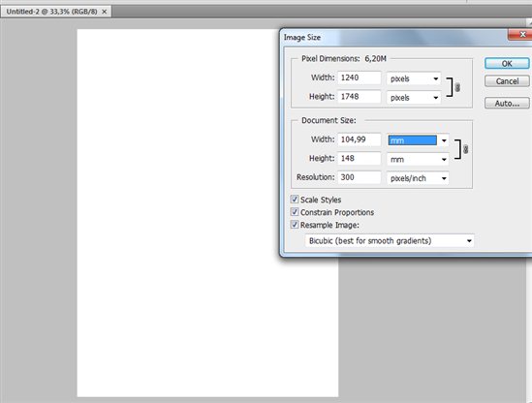Click the document Height field showing 148
The image size is (532, 403).
360,159
